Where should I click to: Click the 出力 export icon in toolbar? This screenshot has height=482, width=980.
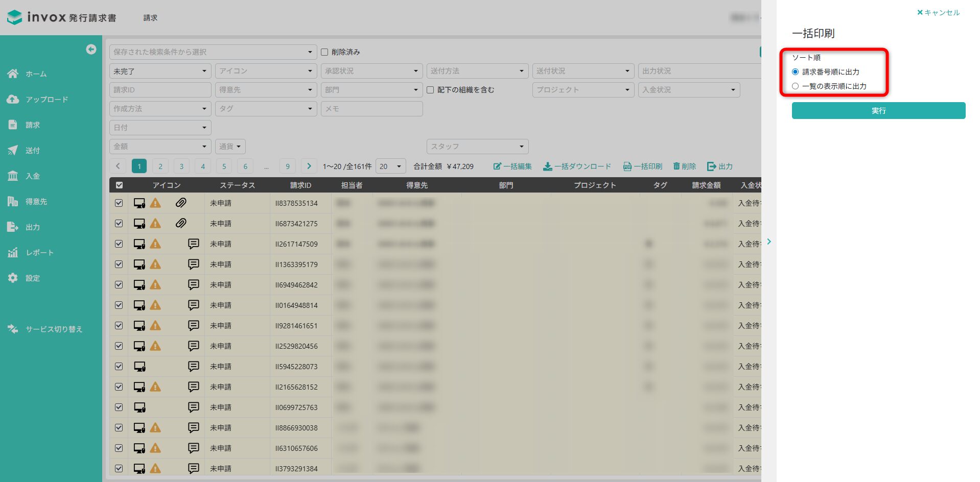point(711,166)
